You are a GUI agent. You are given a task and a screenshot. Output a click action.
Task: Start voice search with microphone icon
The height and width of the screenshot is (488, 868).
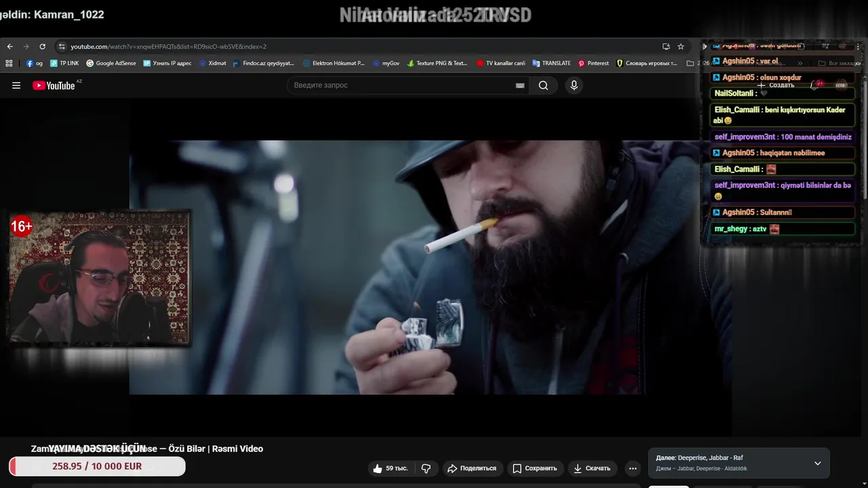[574, 85]
